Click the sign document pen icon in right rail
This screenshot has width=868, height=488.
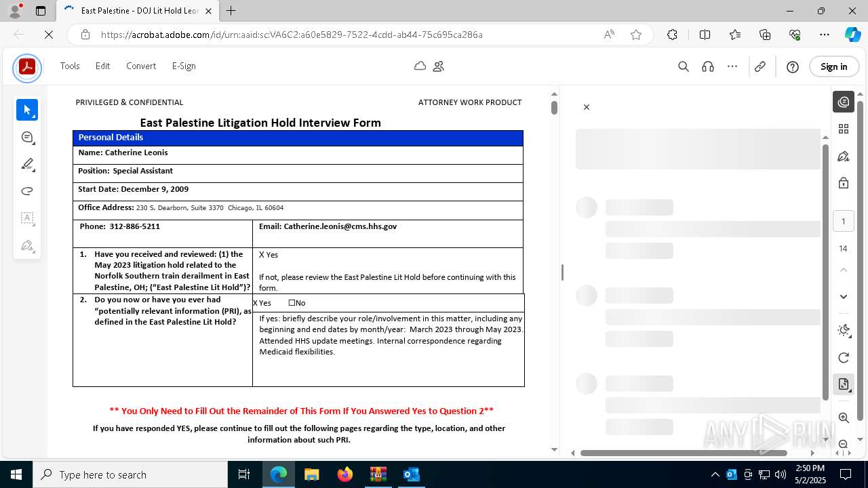(x=844, y=157)
